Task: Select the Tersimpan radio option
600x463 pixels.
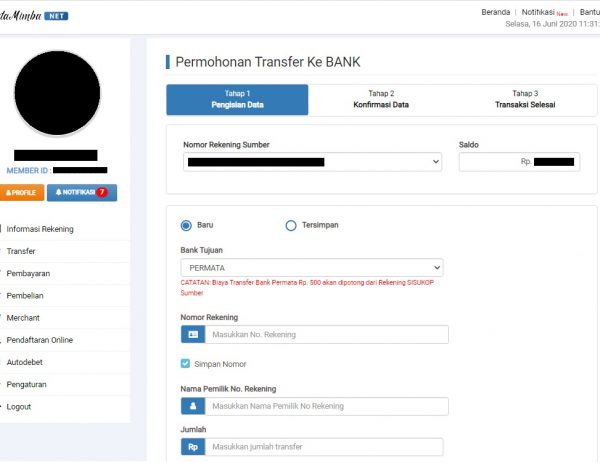Action: (291, 225)
